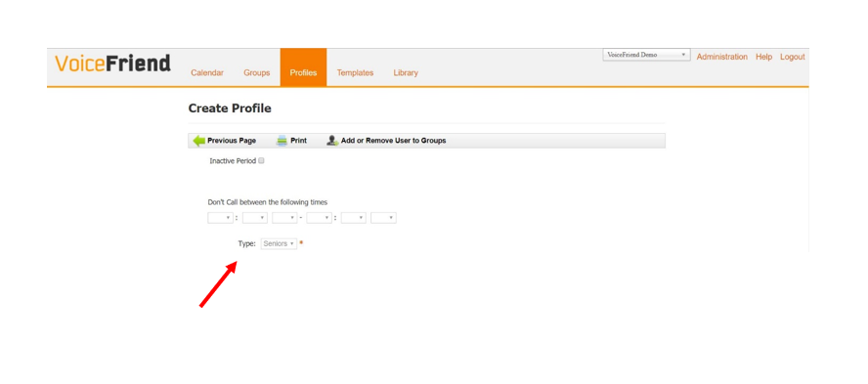
Task: Click the printer icon
Action: point(282,141)
